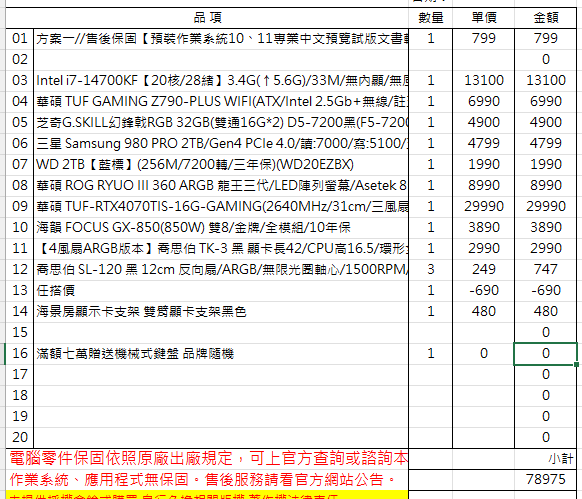Select the 品項 column header cell
This screenshot has height=499, width=582.
click(207, 17)
